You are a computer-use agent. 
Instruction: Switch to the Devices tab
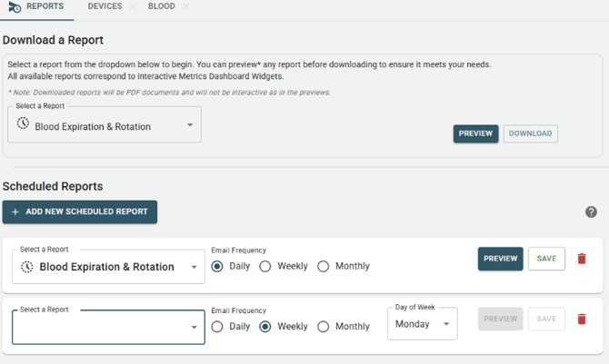pos(105,7)
